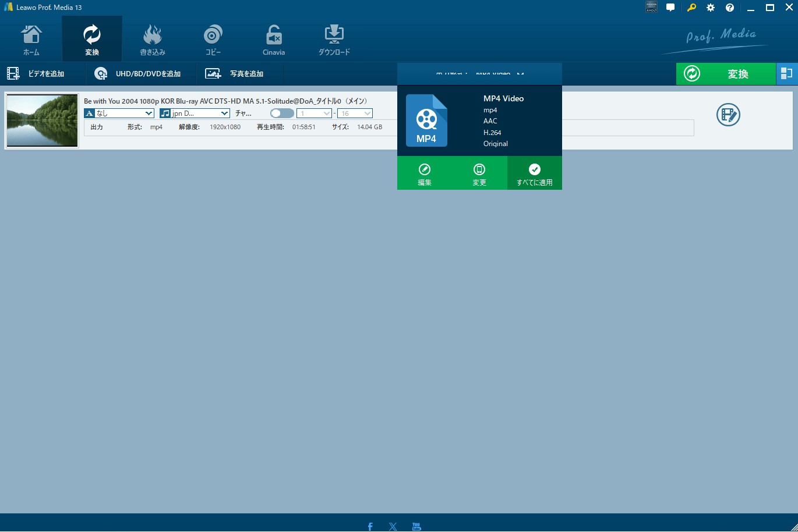The width and height of the screenshot is (798, 532).
Task: Select the 変換 convert tab
Action: (92, 39)
